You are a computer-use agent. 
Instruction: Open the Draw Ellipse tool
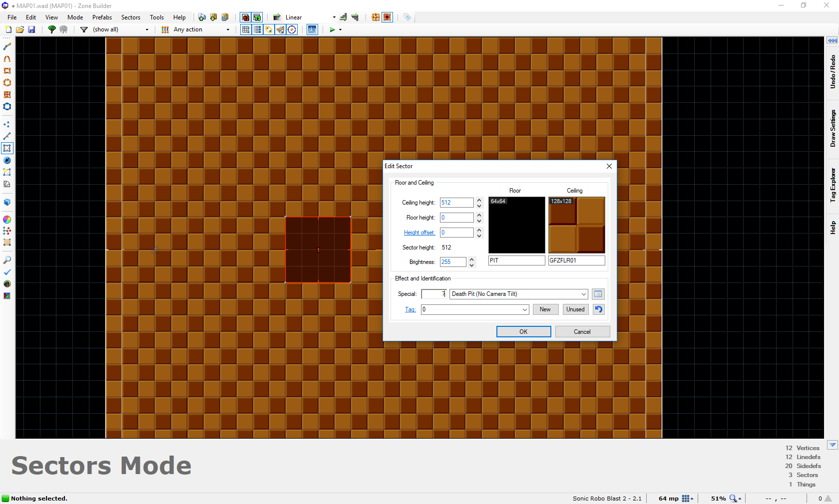coord(7,83)
